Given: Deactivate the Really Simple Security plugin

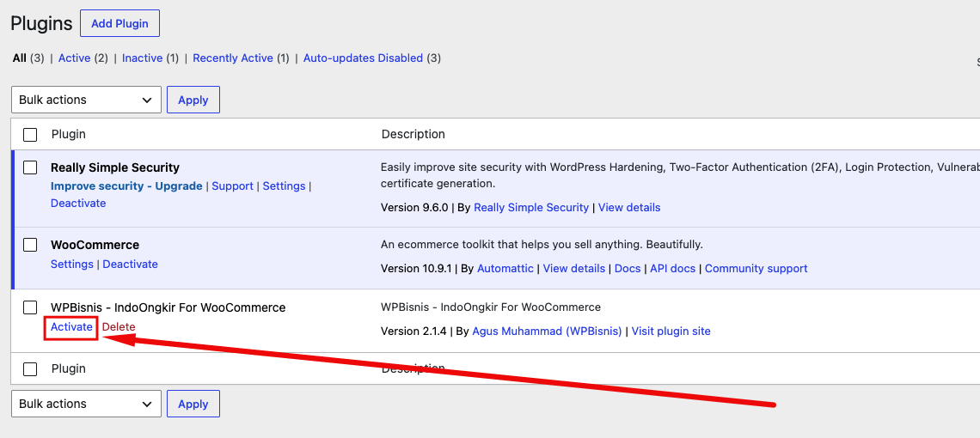Looking at the screenshot, I should click(78, 203).
